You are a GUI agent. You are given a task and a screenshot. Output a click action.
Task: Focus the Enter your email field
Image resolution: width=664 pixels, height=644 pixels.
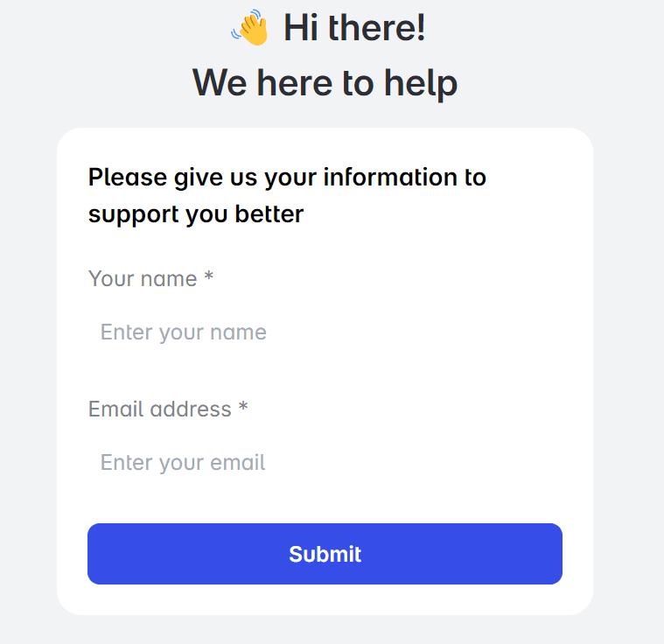pos(325,462)
